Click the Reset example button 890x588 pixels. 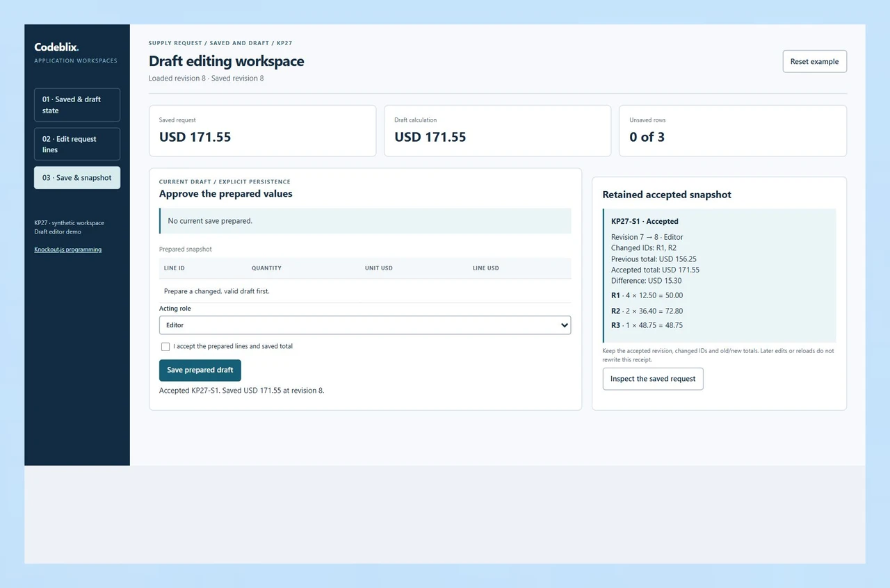tap(814, 61)
